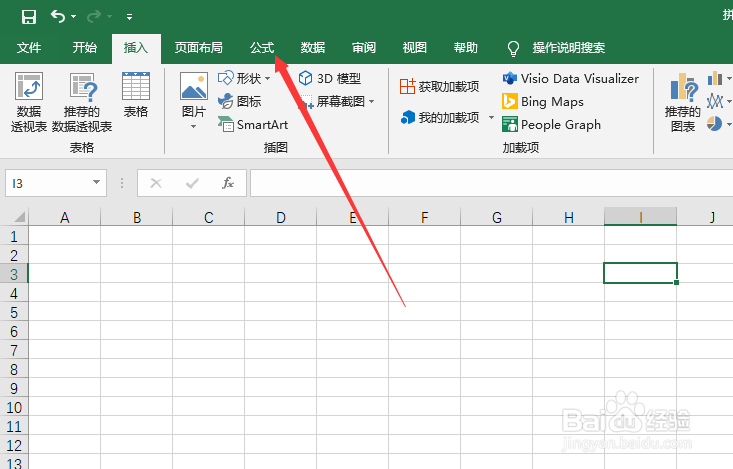
Task: Click the Select All corner triangle
Action: tap(19, 217)
